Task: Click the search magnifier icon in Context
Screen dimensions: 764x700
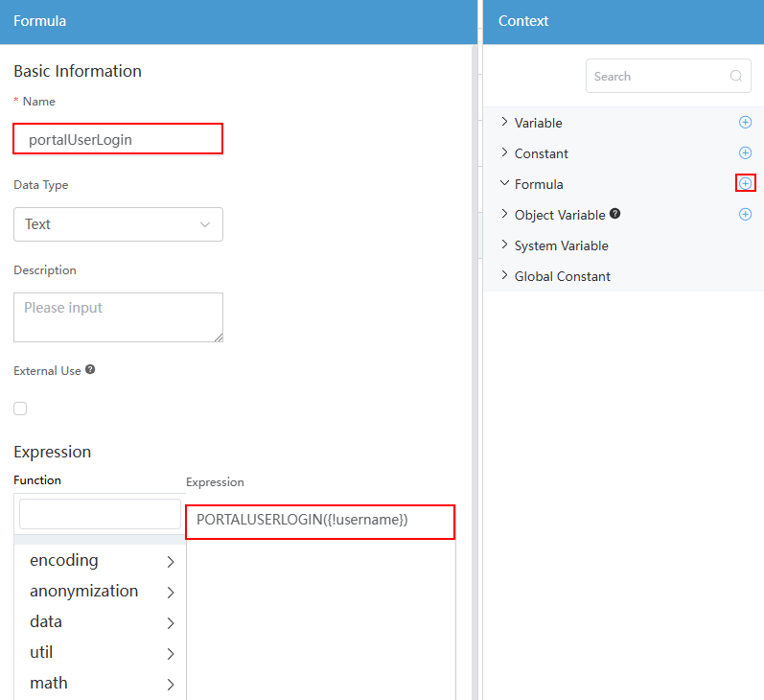Action: click(x=736, y=76)
